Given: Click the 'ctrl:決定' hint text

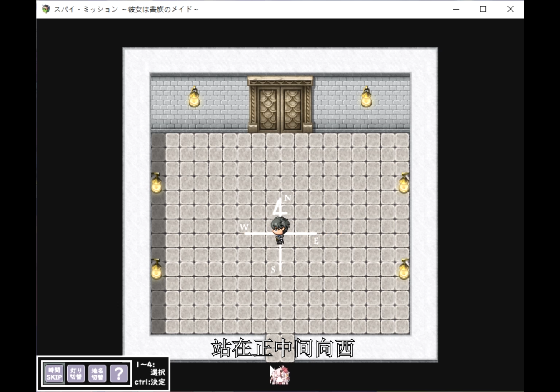Looking at the screenshot, I should [x=150, y=382].
